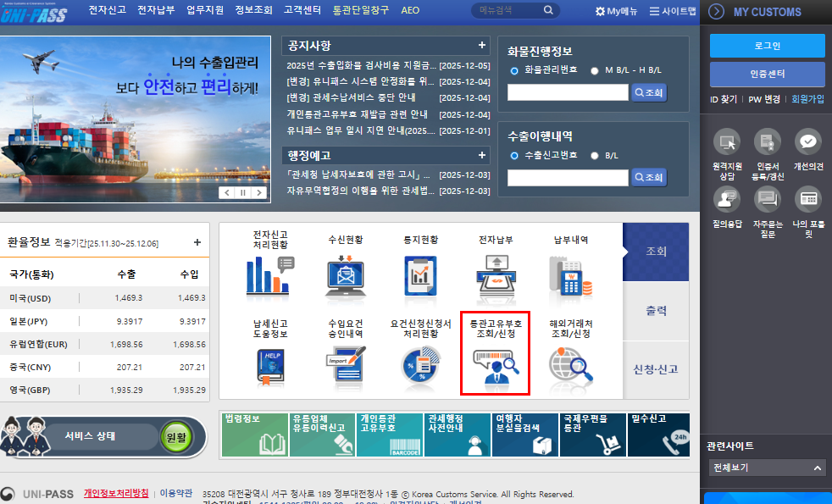This screenshot has width=832, height=504.
Task: Select 수출신고번호 radio button
Action: click(x=513, y=156)
